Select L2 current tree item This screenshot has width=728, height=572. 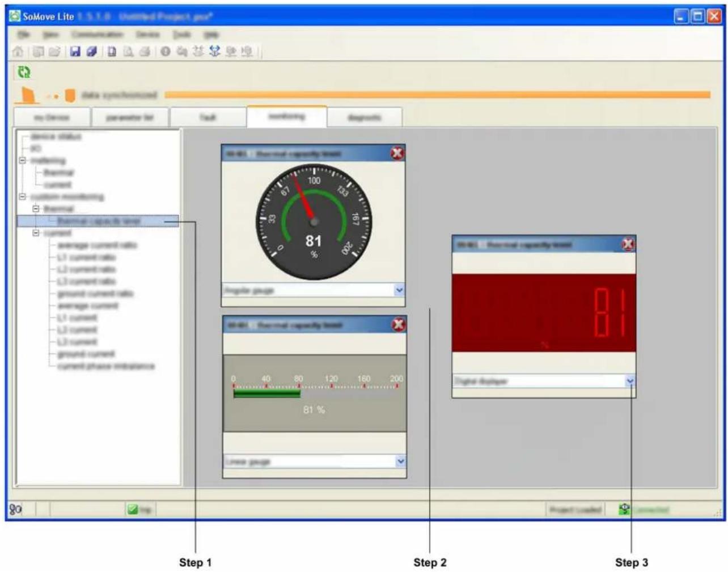[x=77, y=330]
